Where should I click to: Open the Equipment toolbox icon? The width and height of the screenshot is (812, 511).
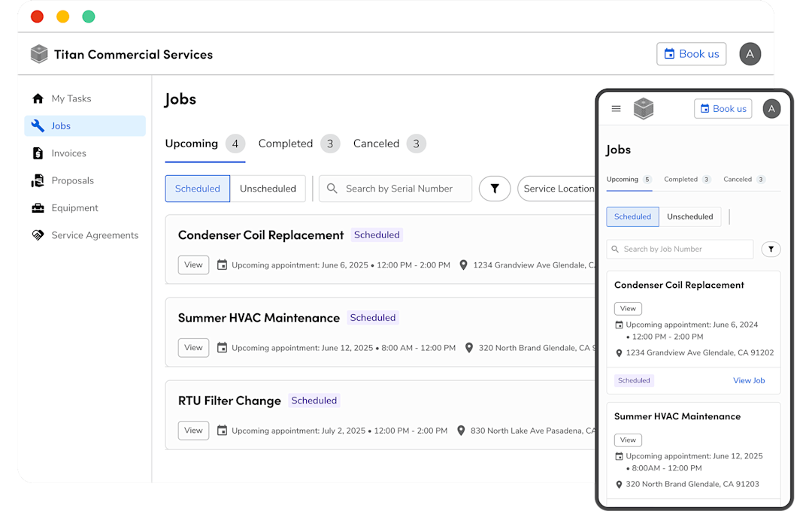38,208
